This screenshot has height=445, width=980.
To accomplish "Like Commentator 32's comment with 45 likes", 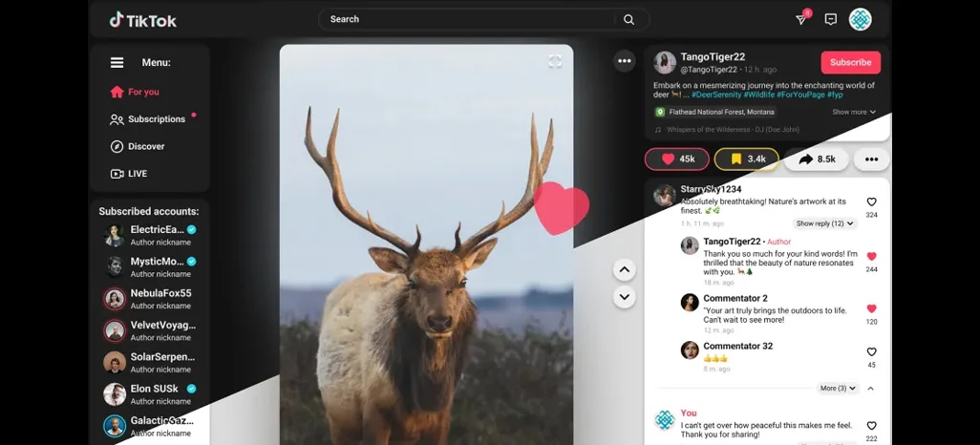I will point(871,351).
